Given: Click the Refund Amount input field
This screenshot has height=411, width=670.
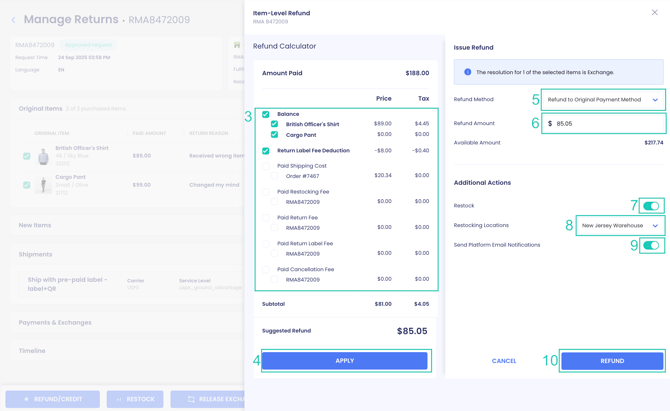Looking at the screenshot, I should (606, 124).
